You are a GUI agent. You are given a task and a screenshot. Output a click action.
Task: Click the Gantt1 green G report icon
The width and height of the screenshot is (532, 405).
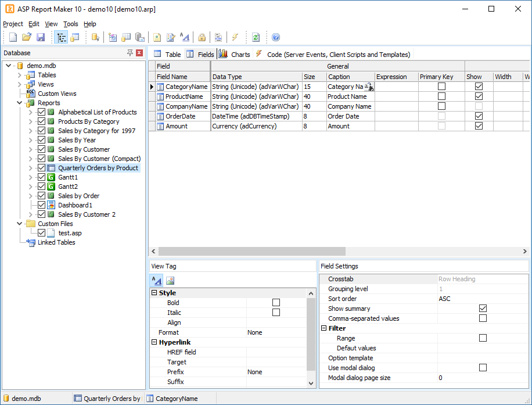51,177
